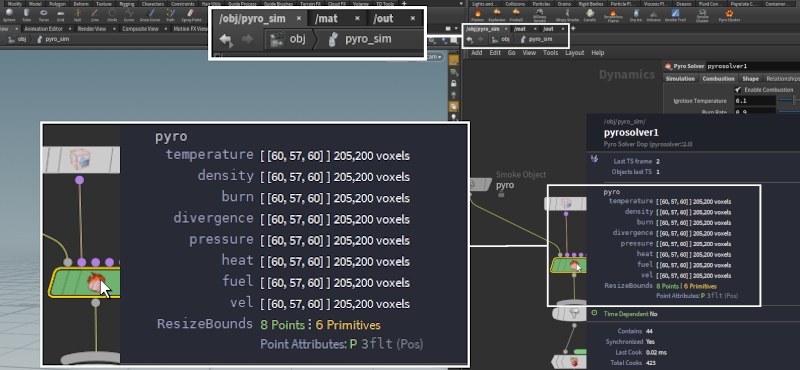
Task: Select the Line shelf tool
Action: tap(95, 15)
